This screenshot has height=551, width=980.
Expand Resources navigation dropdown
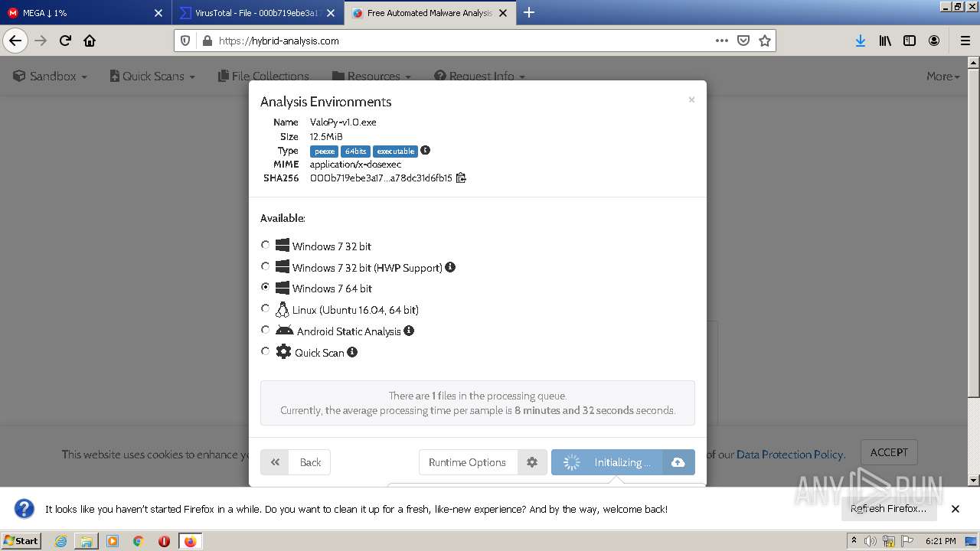coord(371,76)
